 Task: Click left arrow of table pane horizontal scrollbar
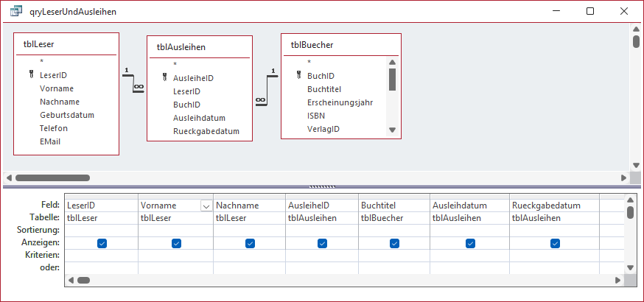click(x=9, y=178)
